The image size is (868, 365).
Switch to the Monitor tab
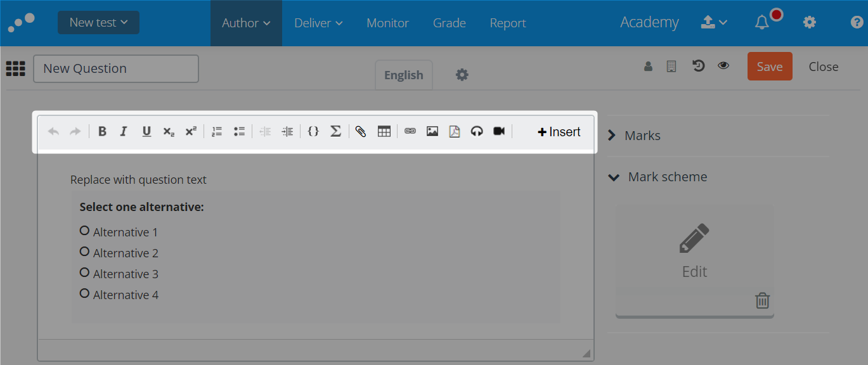coord(387,23)
